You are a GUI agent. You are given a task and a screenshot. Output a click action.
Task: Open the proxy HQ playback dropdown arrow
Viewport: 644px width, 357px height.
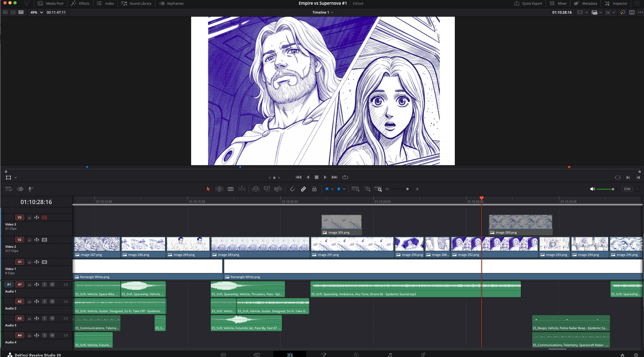click(600, 12)
